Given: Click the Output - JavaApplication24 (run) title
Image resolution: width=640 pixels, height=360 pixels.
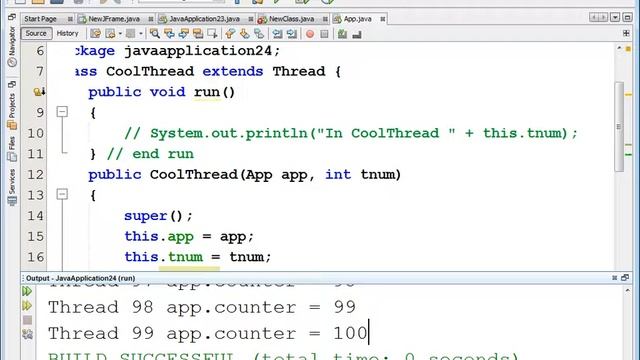Looking at the screenshot, I should [x=80, y=278].
